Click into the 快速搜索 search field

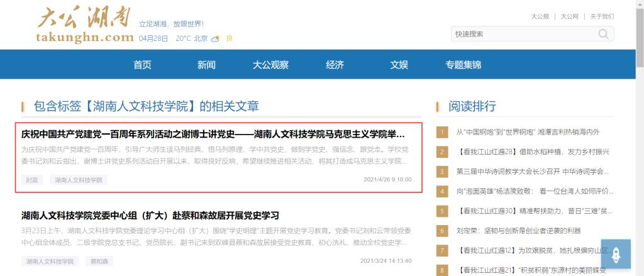point(522,34)
